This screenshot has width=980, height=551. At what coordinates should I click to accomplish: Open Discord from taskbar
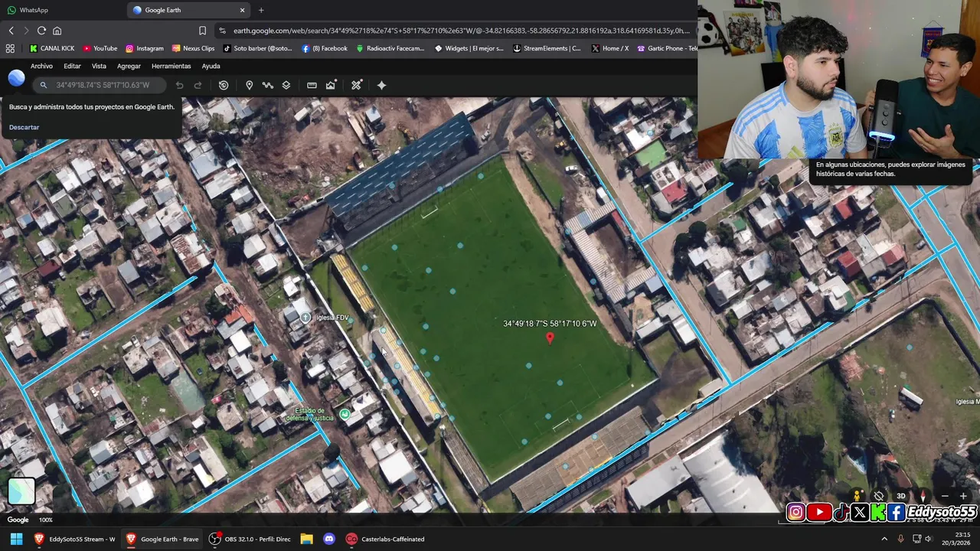point(329,539)
